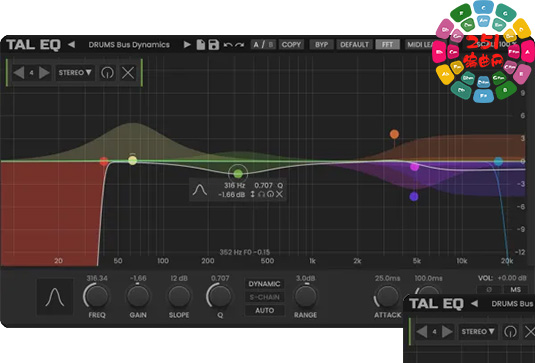Toggle the S-CHAIN sidechain button
The image size is (535, 363).
click(264, 297)
